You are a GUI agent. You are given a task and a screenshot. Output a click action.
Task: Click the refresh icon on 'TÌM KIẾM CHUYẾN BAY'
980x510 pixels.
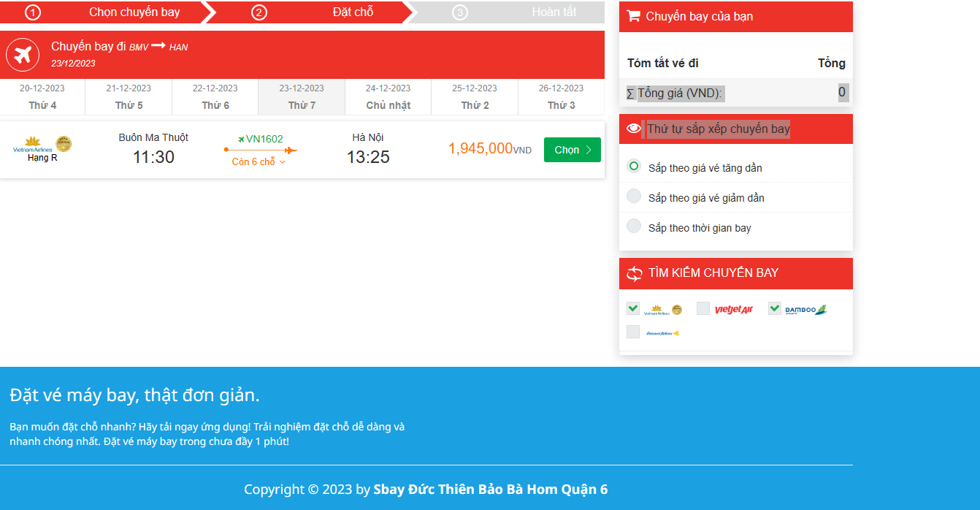634,273
